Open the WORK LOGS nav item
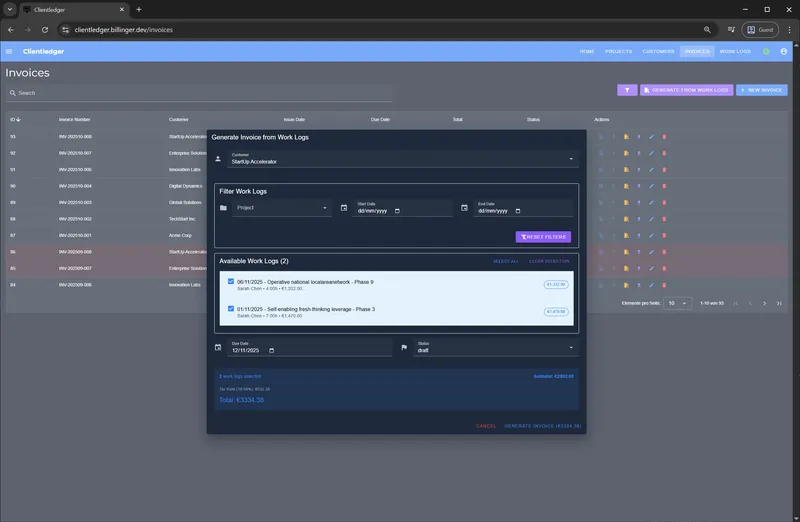 click(735, 52)
